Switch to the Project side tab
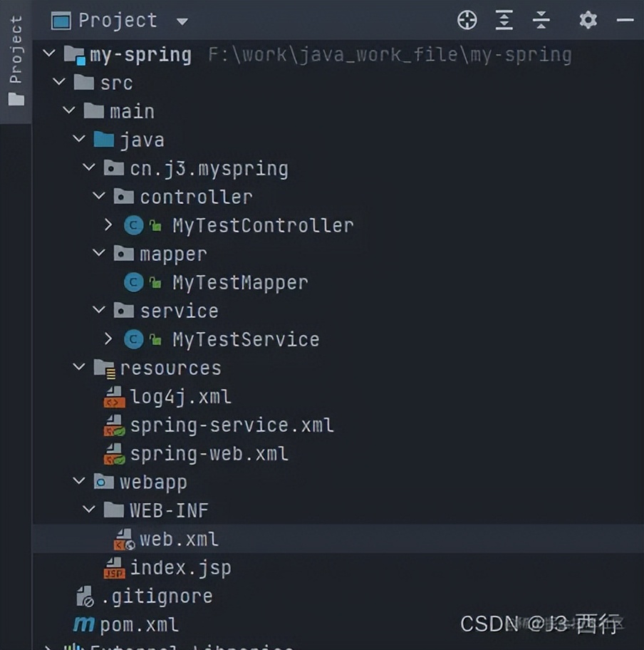Screen dimensions: 644x650 [16, 61]
